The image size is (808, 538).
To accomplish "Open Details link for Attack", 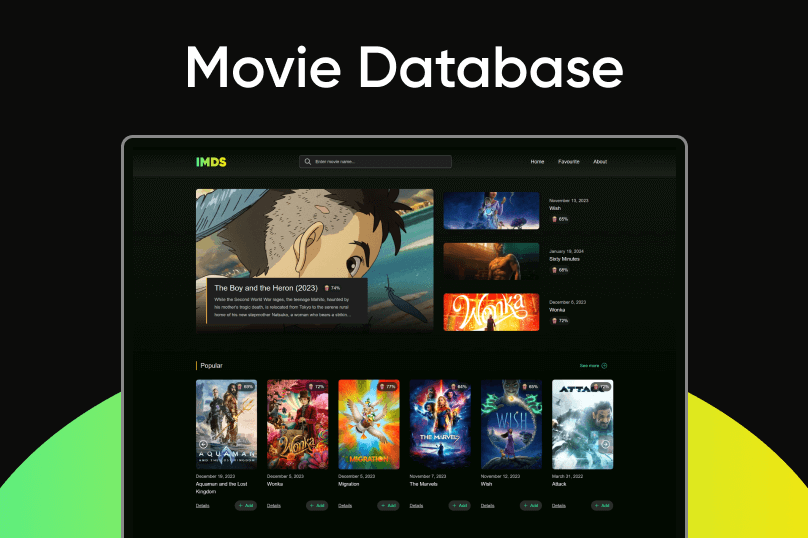I will [559, 506].
